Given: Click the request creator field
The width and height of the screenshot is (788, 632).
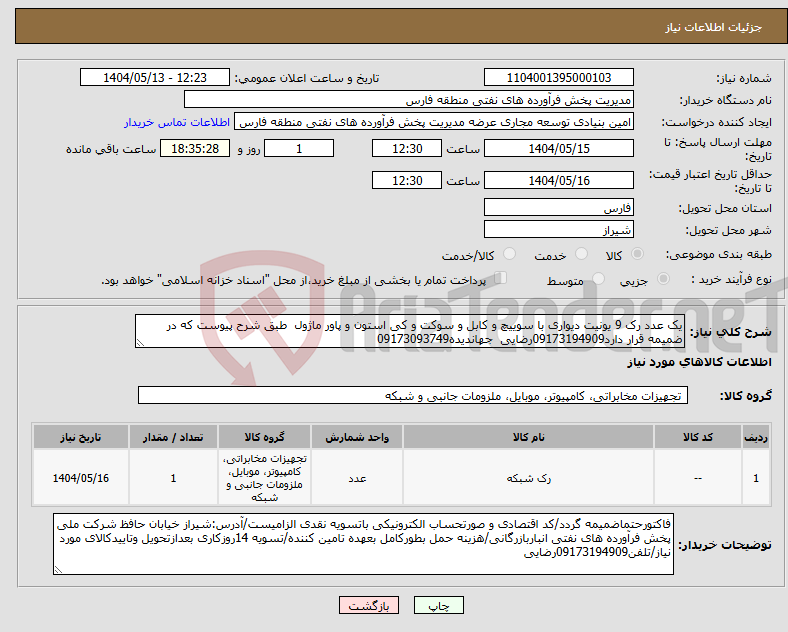Looking at the screenshot, I should [434, 122].
